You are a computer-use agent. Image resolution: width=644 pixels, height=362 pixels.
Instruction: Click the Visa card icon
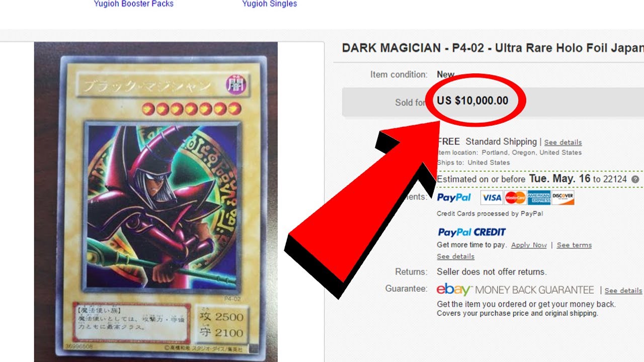pyautogui.click(x=492, y=198)
